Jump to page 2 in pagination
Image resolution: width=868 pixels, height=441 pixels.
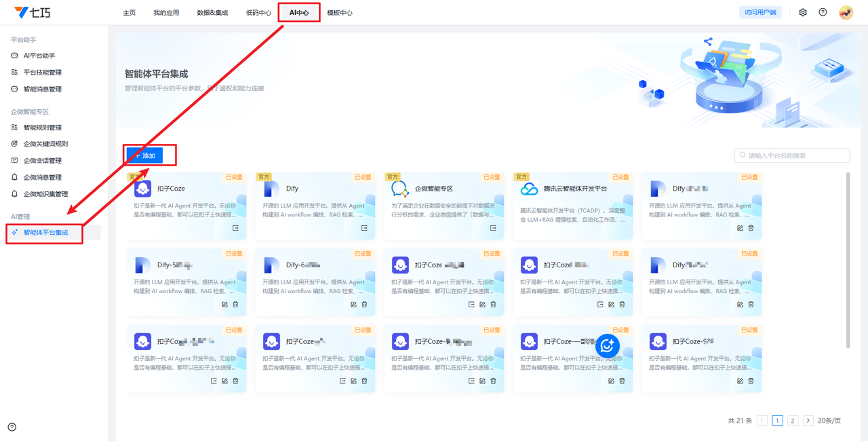click(x=792, y=421)
